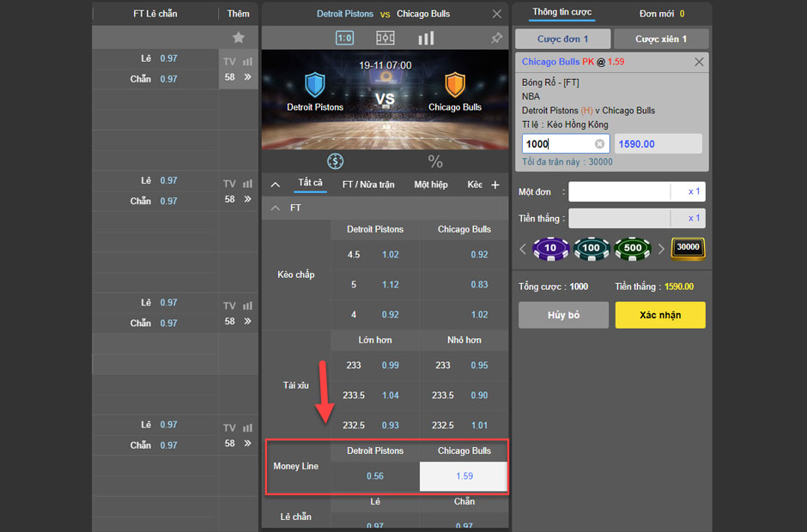Open TV icon in first Lẻ row

click(x=229, y=62)
